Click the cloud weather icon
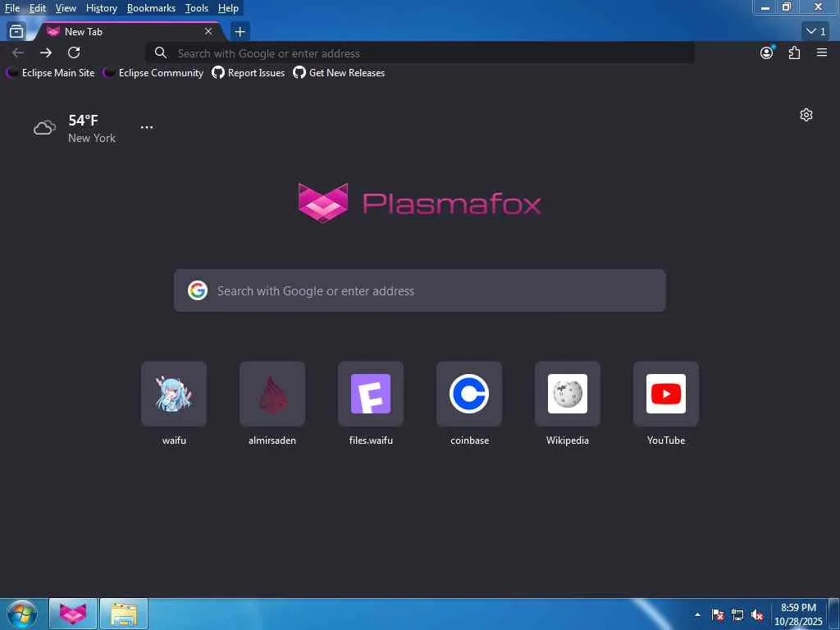This screenshot has height=630, width=840. coord(44,127)
